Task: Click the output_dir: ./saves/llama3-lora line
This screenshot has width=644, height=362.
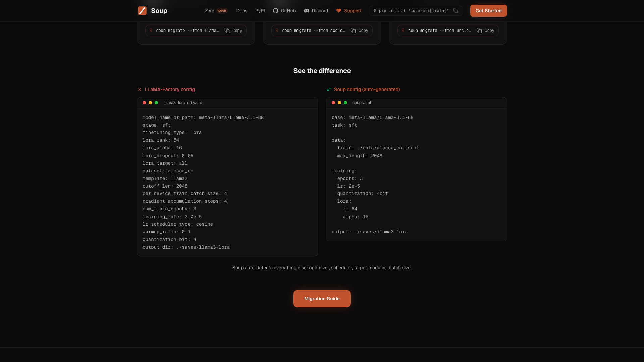Action: [186, 247]
